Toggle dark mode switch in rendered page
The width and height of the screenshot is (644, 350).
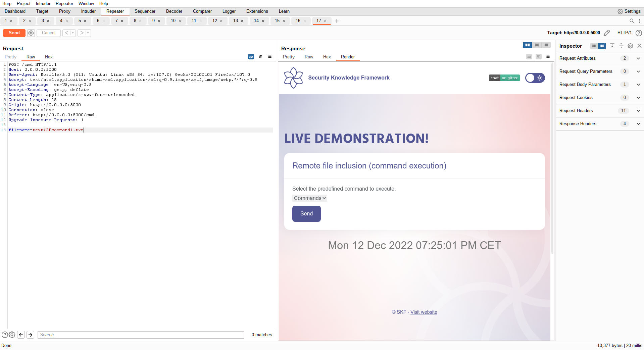coord(535,78)
